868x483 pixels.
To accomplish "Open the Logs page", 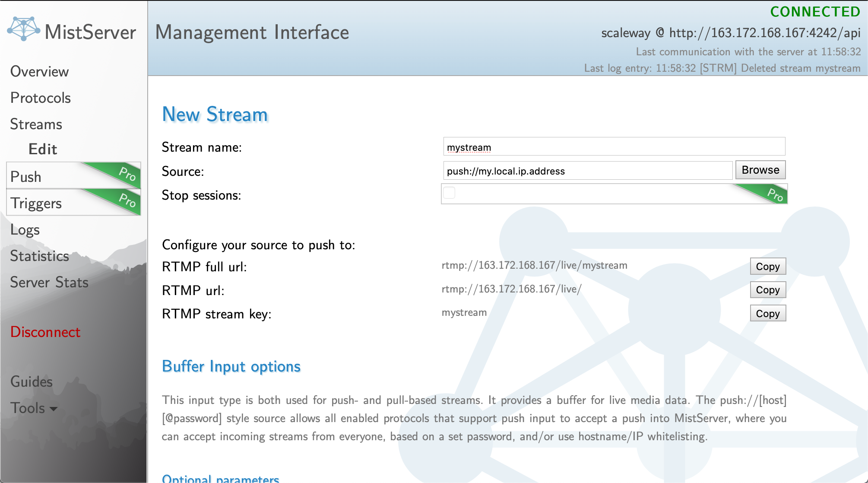I will (x=25, y=230).
